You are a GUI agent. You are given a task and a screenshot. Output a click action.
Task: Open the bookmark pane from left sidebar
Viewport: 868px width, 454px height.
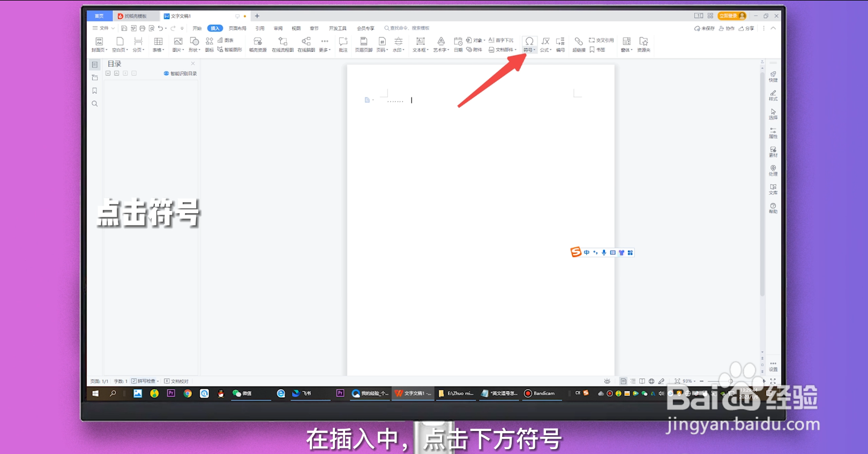[95, 90]
